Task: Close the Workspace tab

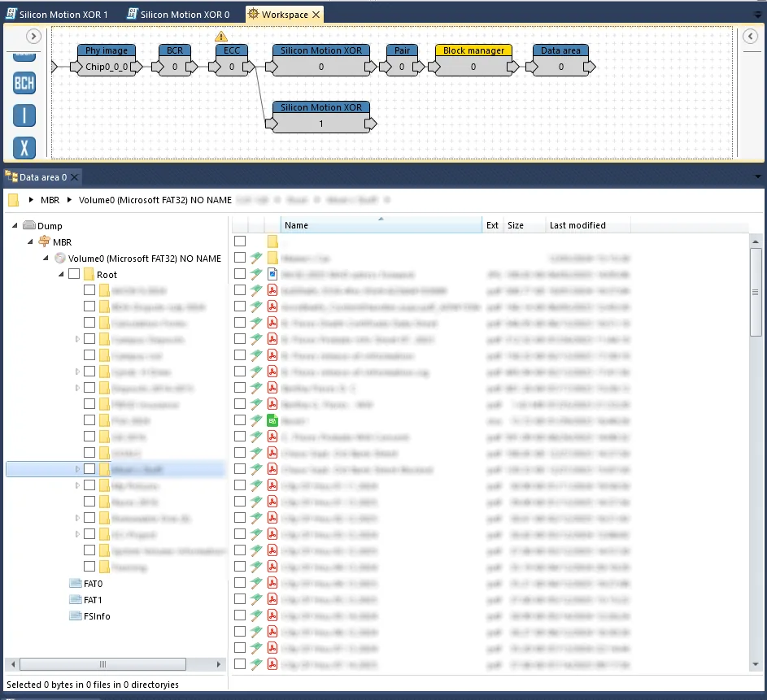Action: (316, 15)
